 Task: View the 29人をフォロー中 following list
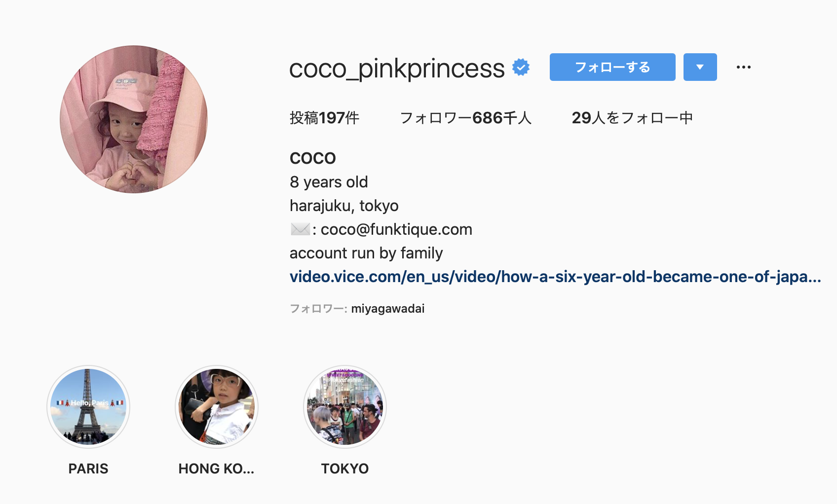(632, 118)
